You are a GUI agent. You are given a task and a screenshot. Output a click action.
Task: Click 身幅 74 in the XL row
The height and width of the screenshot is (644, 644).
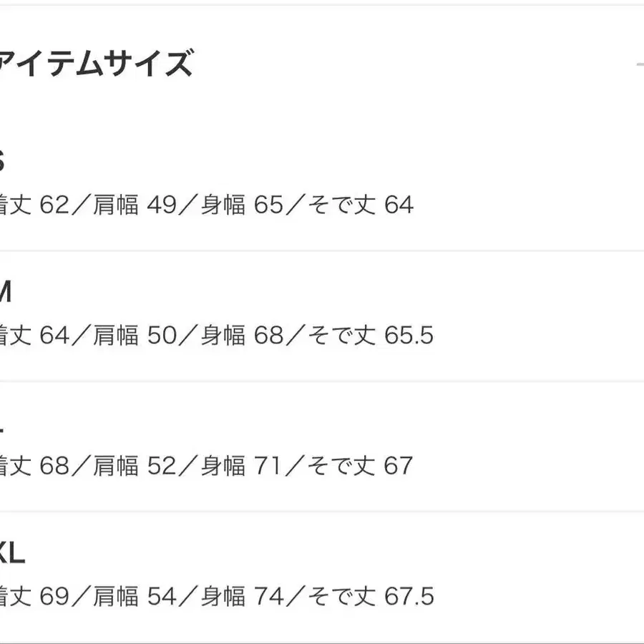click(x=242, y=597)
